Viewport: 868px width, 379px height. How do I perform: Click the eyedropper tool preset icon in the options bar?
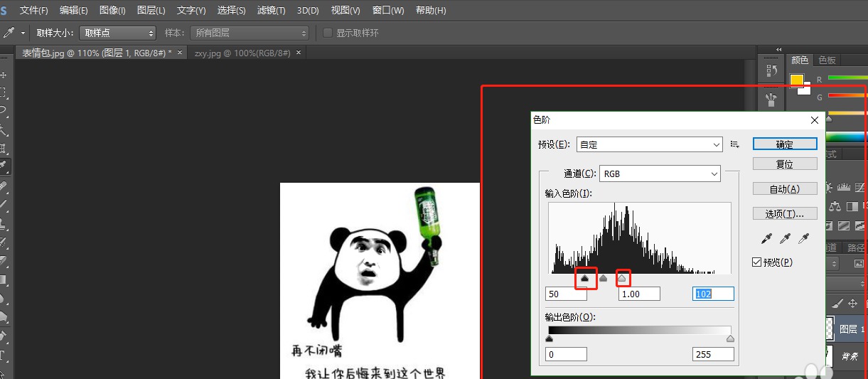tap(9, 33)
